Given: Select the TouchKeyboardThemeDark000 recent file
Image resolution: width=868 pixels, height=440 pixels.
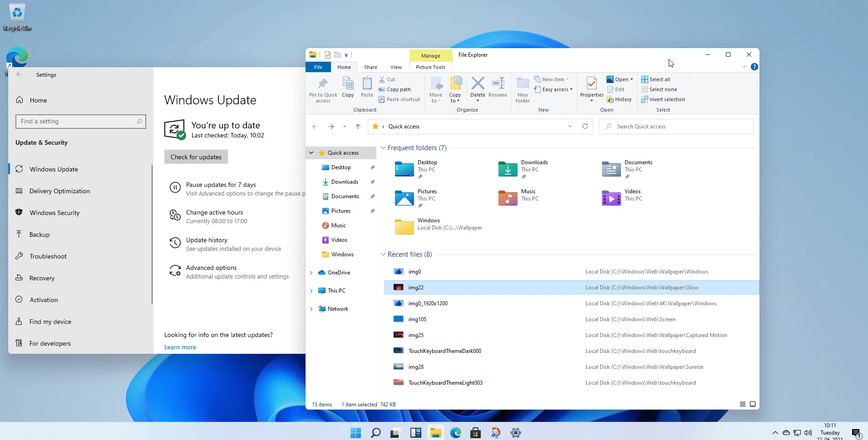Looking at the screenshot, I should coord(571,351).
